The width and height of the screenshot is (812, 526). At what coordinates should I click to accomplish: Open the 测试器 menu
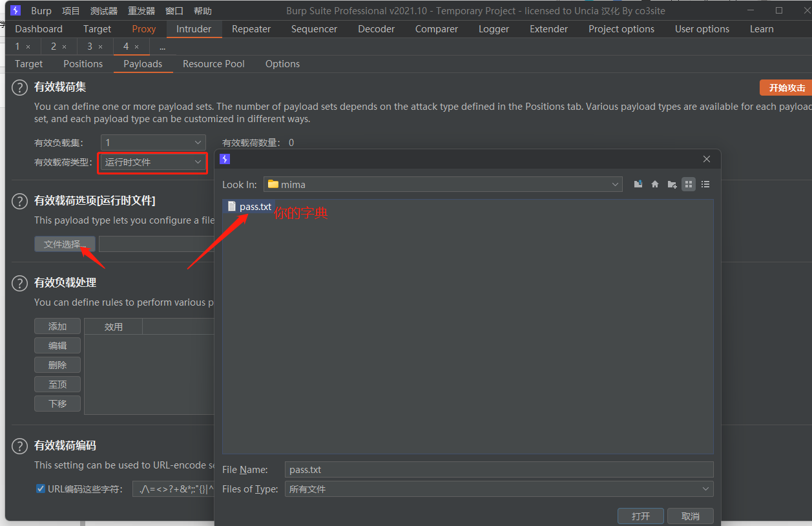(x=104, y=11)
